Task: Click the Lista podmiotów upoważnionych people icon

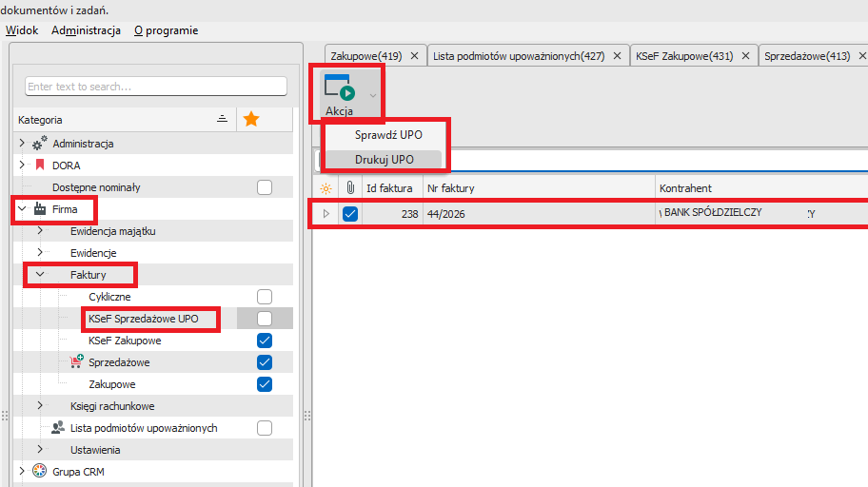Action: (x=58, y=428)
